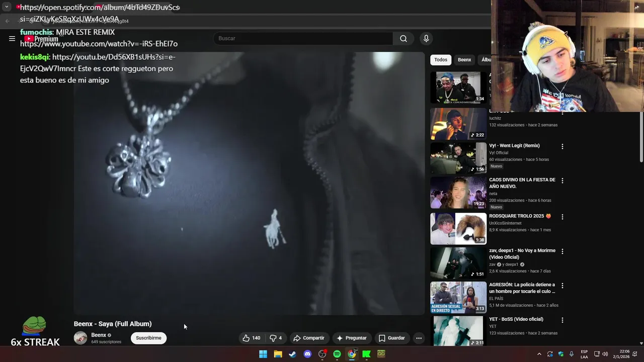Viewport: 644px width, 362px height.
Task: Open the Compartir share dialog
Action: pyautogui.click(x=309, y=338)
